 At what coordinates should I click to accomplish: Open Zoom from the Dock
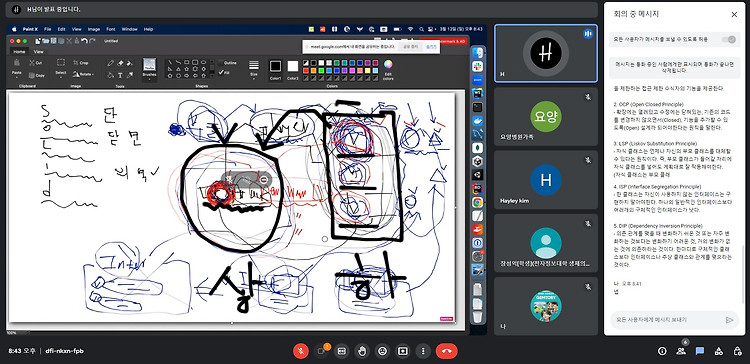(477, 80)
